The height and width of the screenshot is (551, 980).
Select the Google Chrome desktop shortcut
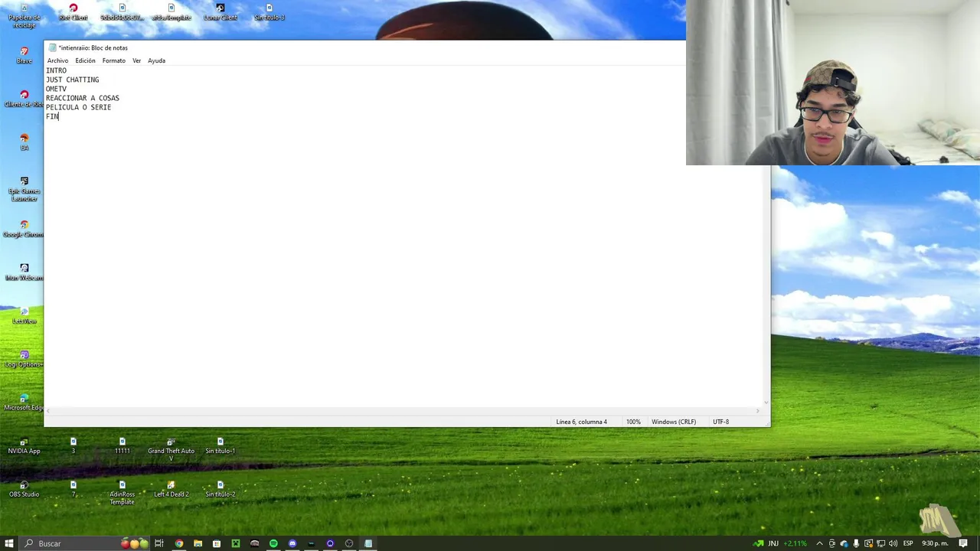pyautogui.click(x=24, y=229)
